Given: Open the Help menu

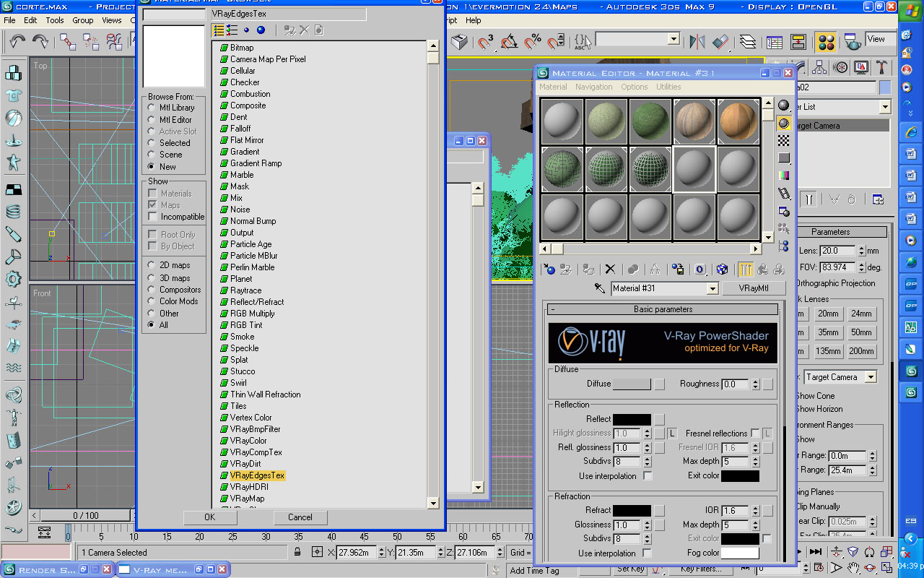Looking at the screenshot, I should click(474, 20).
